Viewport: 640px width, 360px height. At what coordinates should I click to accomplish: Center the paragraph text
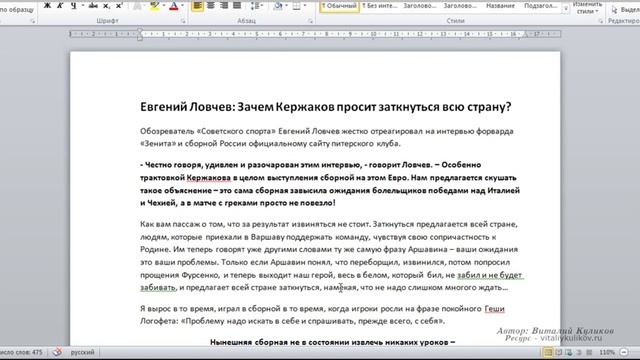click(211, 5)
